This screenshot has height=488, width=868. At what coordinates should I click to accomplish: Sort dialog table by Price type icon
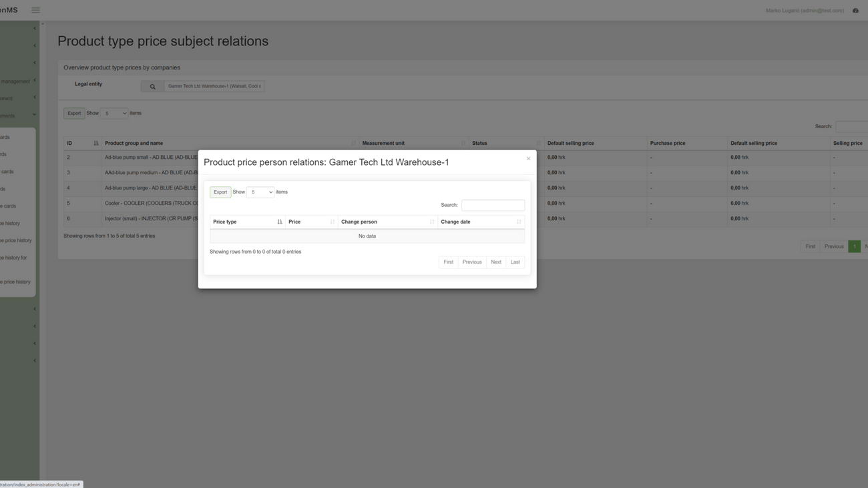pos(280,222)
